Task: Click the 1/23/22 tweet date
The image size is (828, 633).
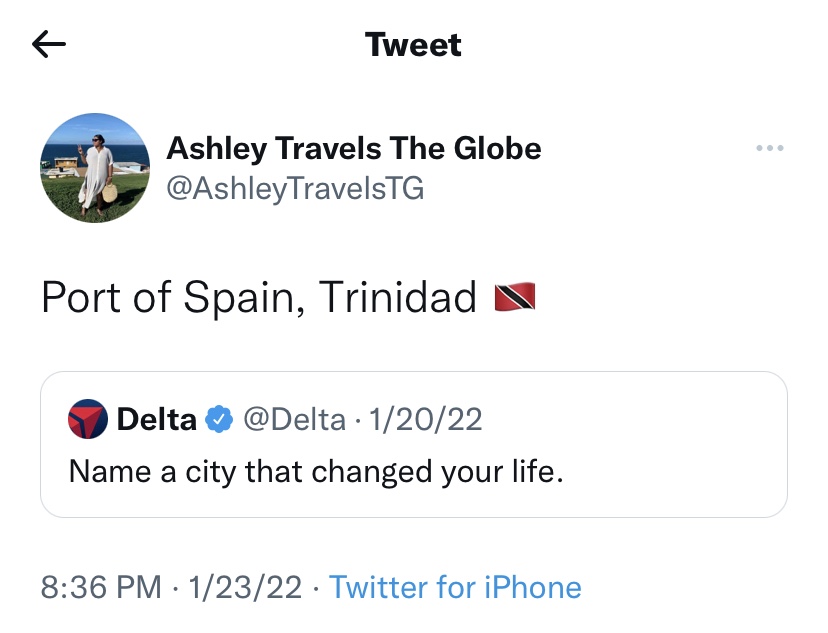Action: tap(244, 587)
